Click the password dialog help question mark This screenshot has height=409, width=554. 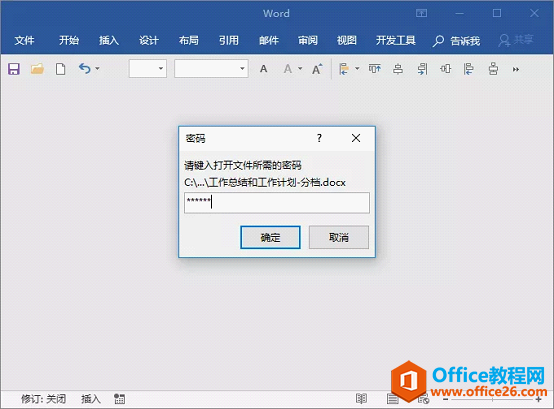tap(319, 138)
